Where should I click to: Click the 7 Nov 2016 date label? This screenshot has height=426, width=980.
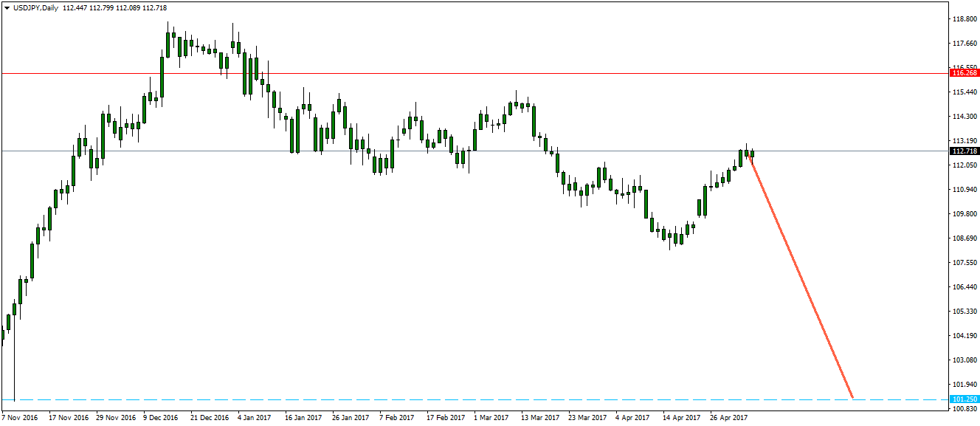20,418
